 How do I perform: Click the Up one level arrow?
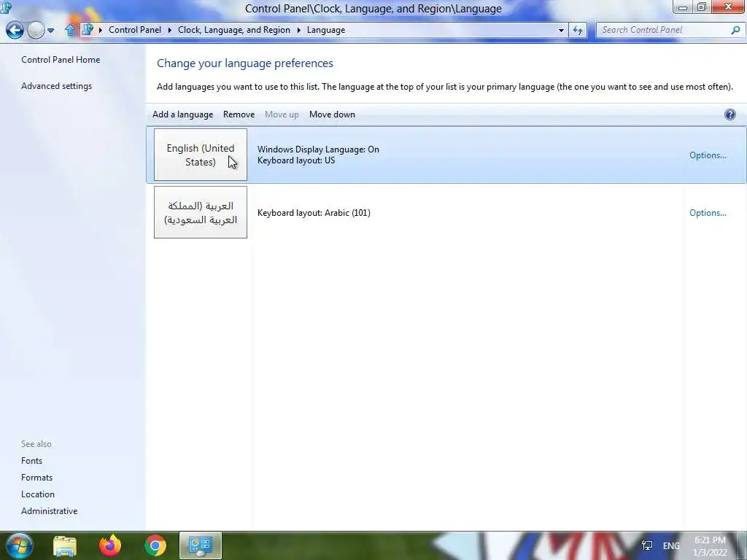point(70,30)
